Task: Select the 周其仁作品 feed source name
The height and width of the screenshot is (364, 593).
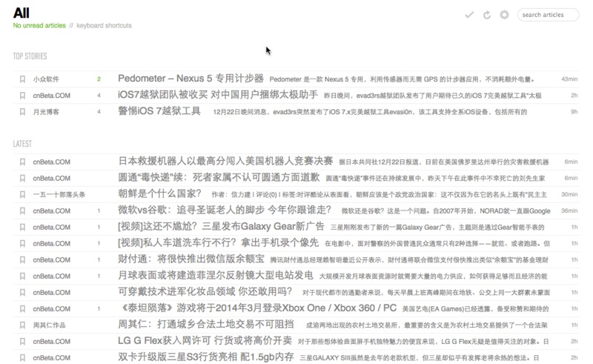Action: point(49,325)
